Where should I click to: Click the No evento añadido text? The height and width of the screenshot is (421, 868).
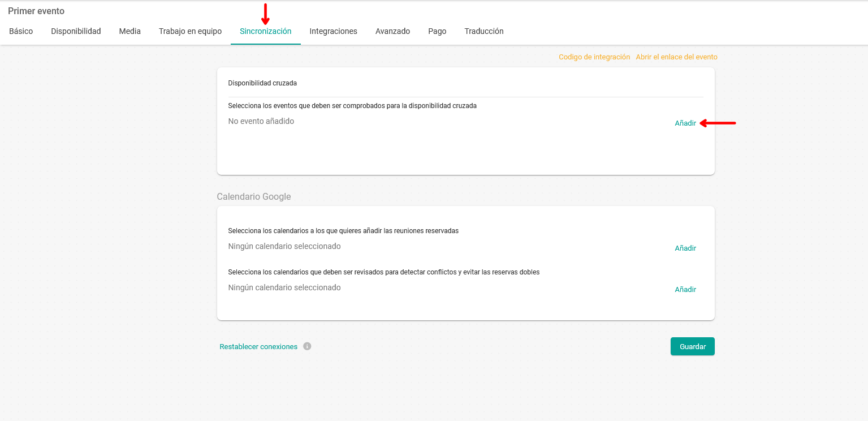(261, 121)
